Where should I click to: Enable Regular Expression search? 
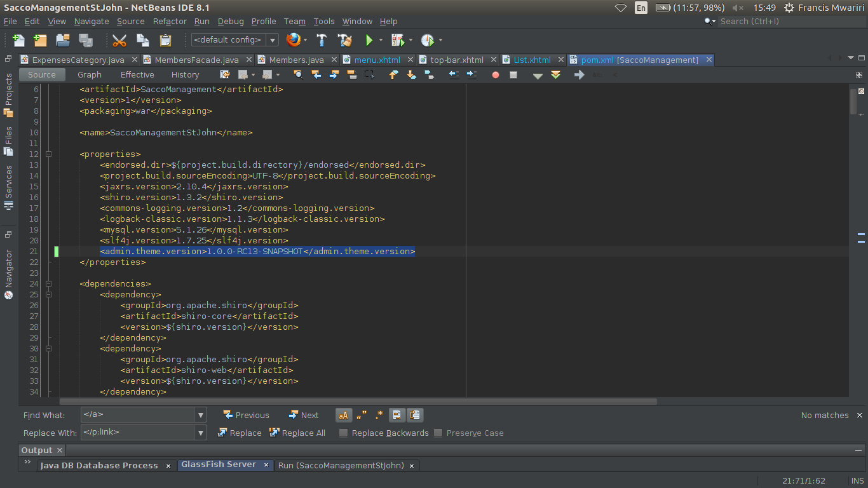[379, 415]
